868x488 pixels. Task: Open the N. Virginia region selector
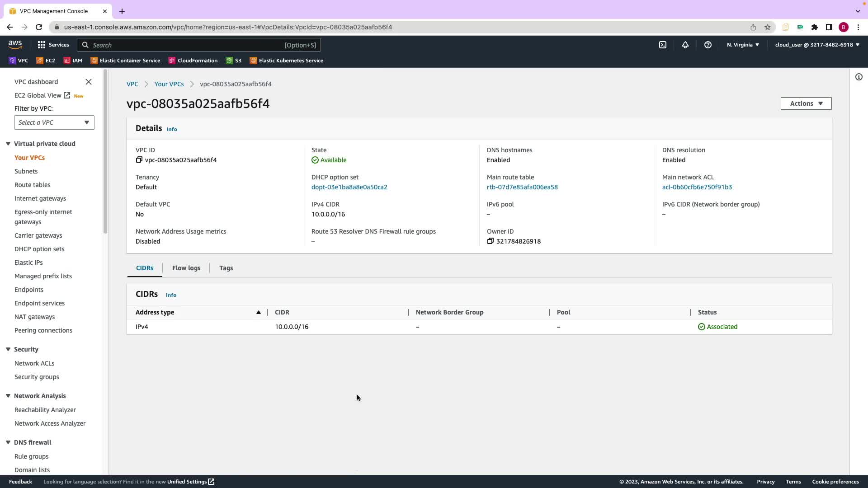click(743, 45)
